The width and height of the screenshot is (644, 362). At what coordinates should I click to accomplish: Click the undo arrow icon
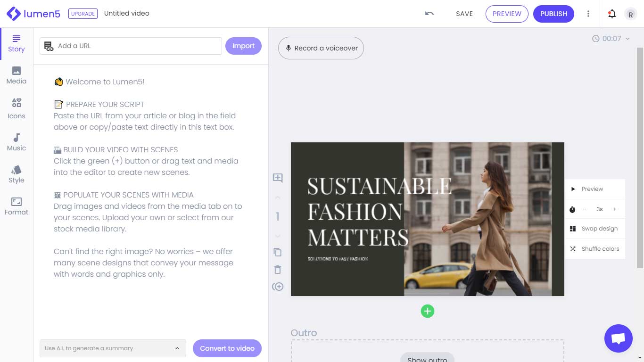(429, 14)
